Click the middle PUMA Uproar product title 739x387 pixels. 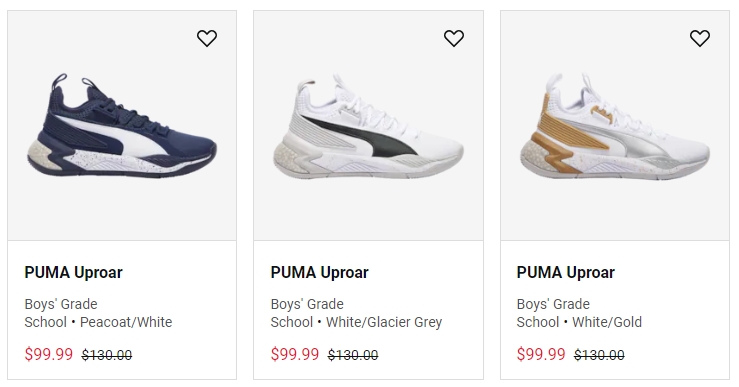(320, 272)
